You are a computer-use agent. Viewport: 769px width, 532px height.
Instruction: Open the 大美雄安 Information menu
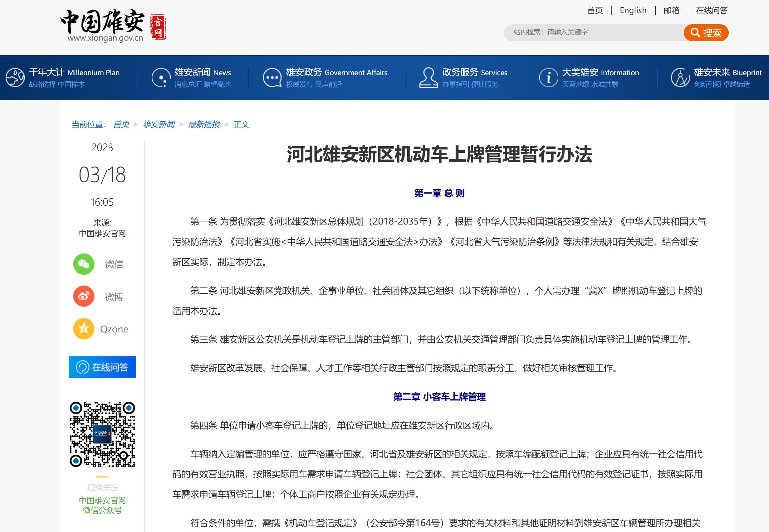[x=600, y=72]
